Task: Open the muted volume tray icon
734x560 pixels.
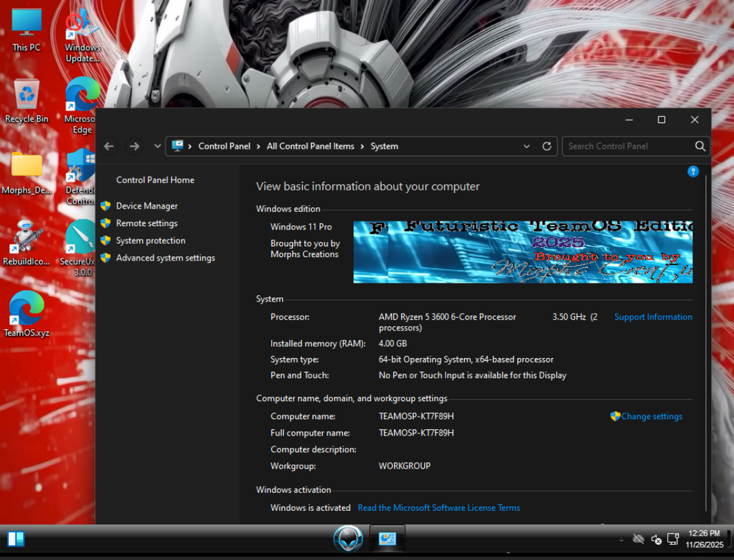Action: coord(657,539)
